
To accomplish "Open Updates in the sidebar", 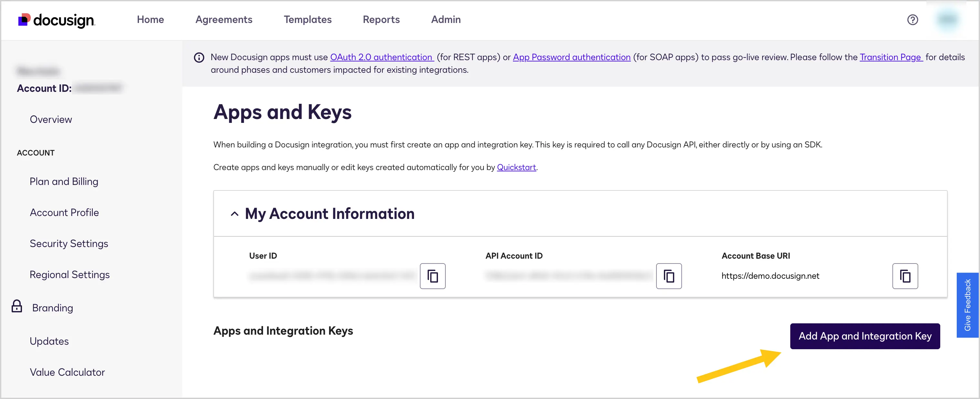I will tap(49, 341).
